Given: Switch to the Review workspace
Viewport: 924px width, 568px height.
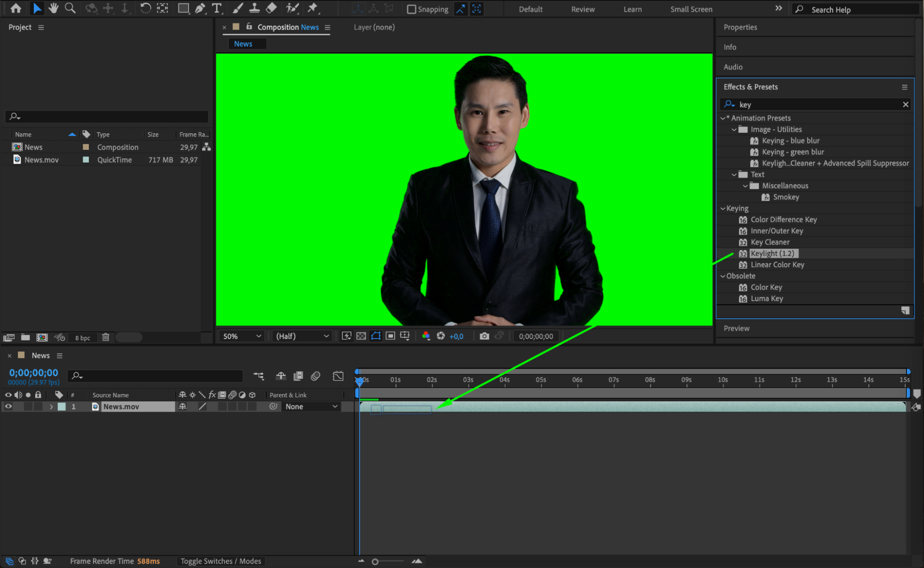Looking at the screenshot, I should 582,9.
